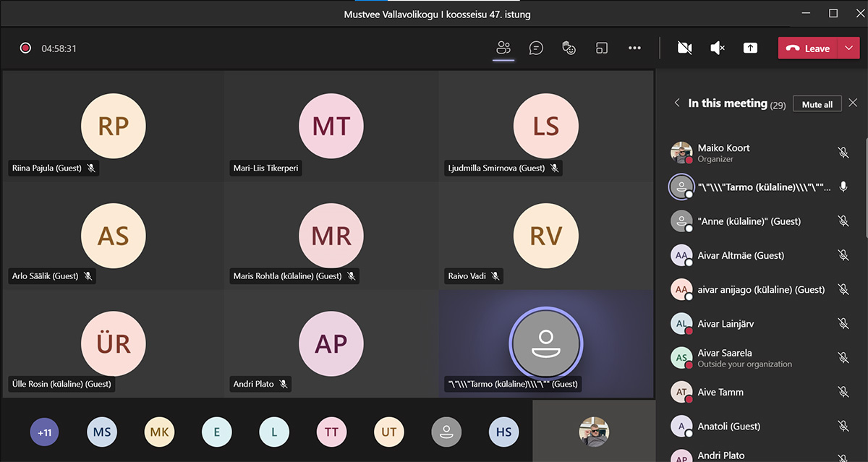868x462 pixels.
Task: Expand the Leave button dropdown arrow
Action: point(848,48)
